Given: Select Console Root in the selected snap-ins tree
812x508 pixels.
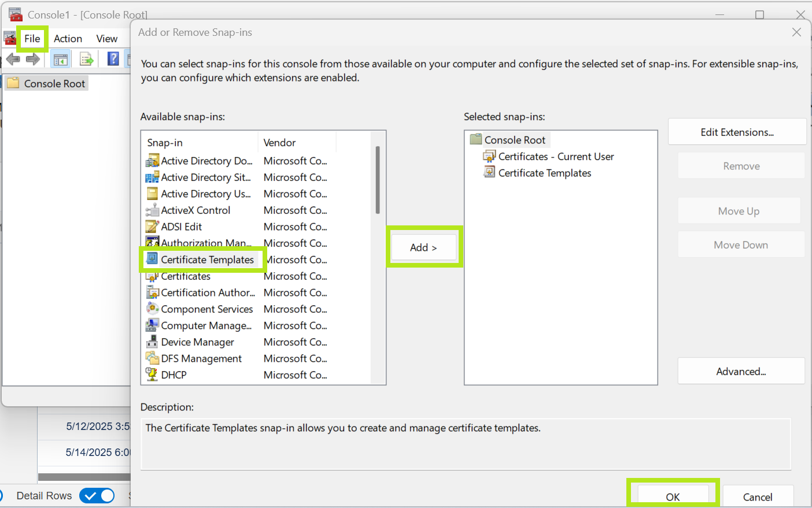Looking at the screenshot, I should [514, 140].
